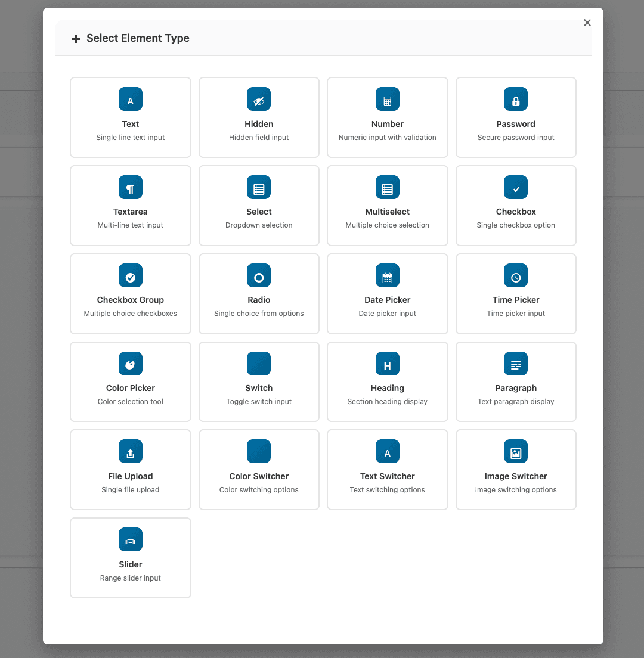Pick the Switch toggle input card

(259, 382)
